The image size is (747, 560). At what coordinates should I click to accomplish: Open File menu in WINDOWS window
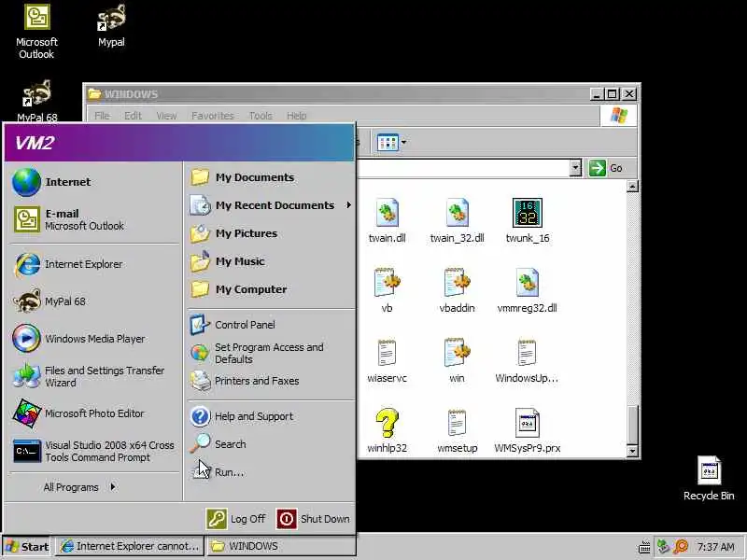point(102,116)
